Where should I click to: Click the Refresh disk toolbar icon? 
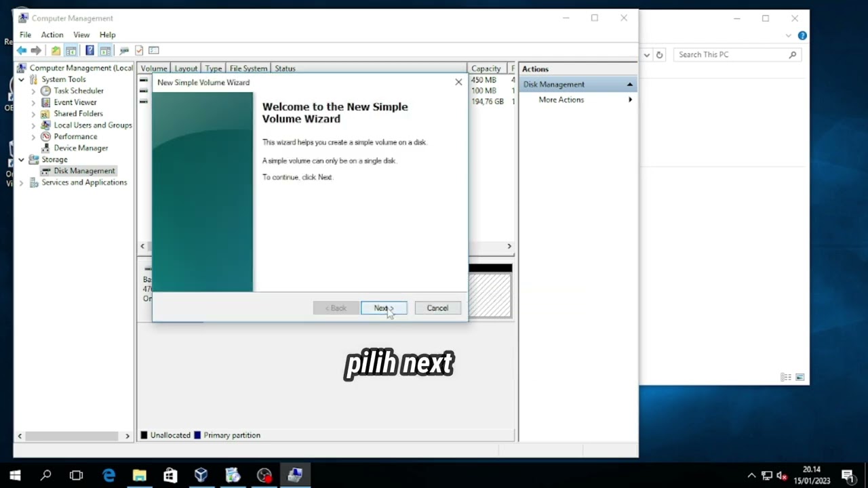pos(124,50)
